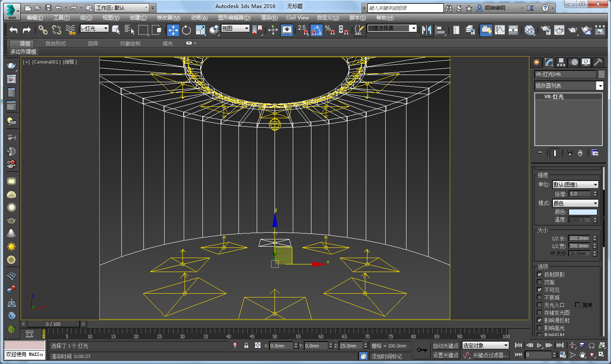Open the 选定对象 key filter dropdown

coord(485,346)
